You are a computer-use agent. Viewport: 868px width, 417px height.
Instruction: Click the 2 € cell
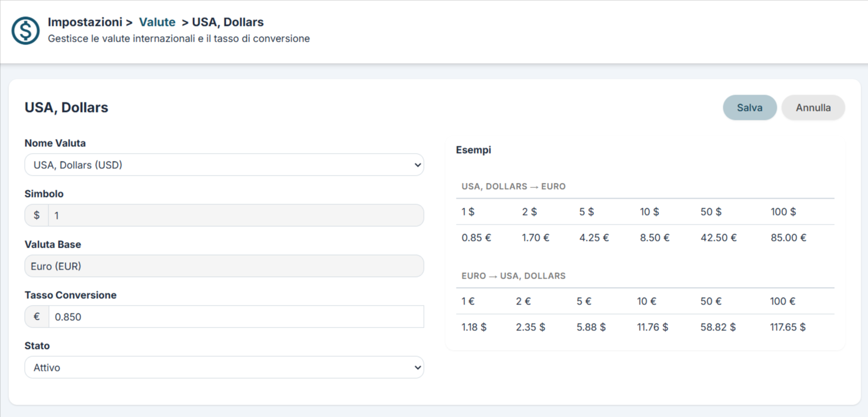(x=524, y=302)
